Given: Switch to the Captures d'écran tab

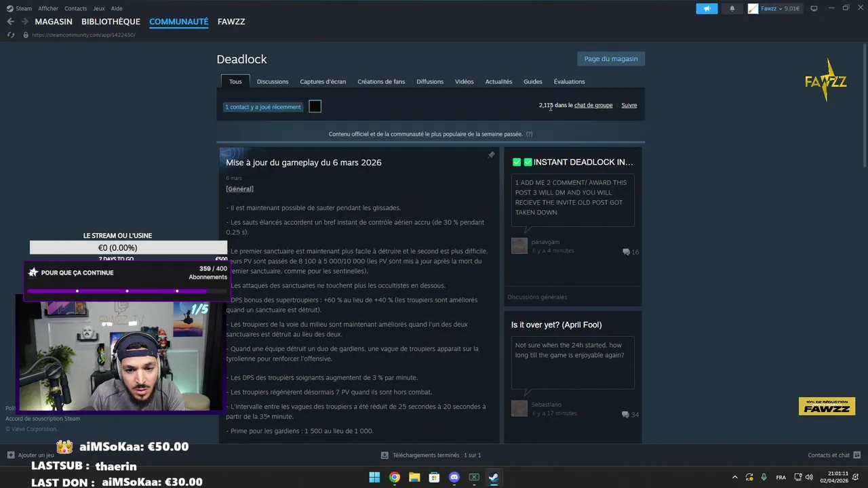Looking at the screenshot, I should 323,81.
